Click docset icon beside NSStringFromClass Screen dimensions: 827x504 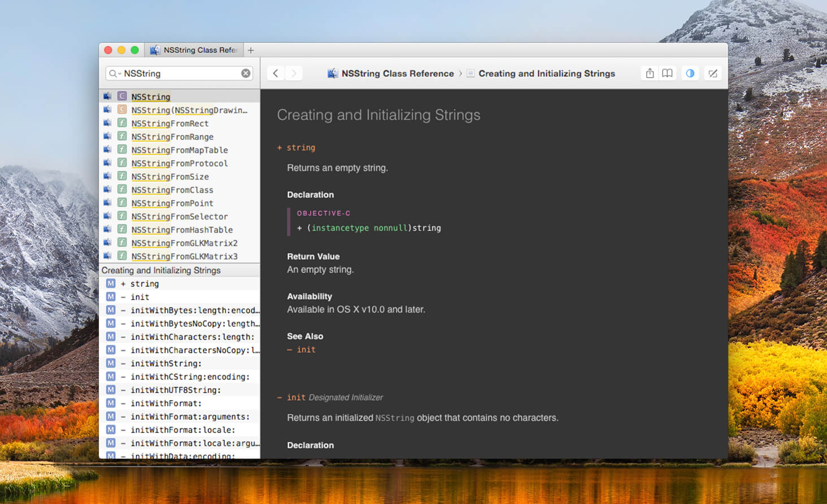[107, 189]
